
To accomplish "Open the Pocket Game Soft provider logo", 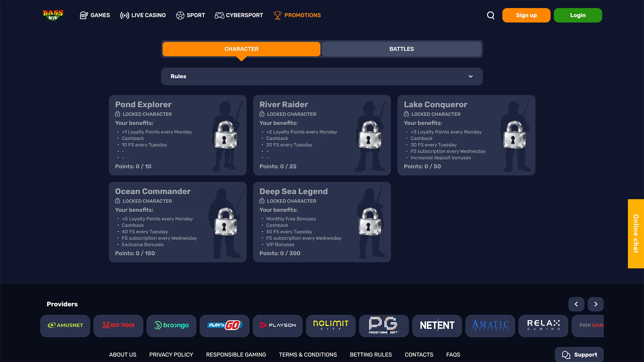I will 384,325.
